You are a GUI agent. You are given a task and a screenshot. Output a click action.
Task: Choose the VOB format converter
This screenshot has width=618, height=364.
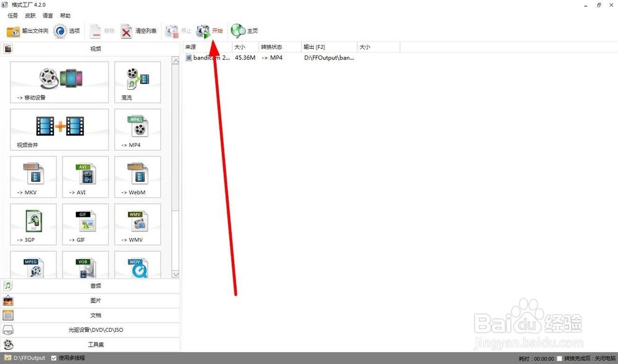point(85,265)
